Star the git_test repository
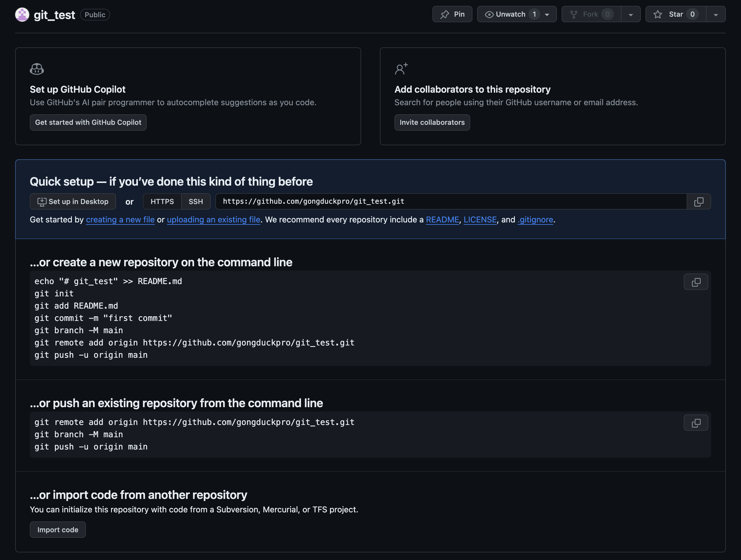Image resolution: width=741 pixels, height=560 pixels. click(676, 14)
